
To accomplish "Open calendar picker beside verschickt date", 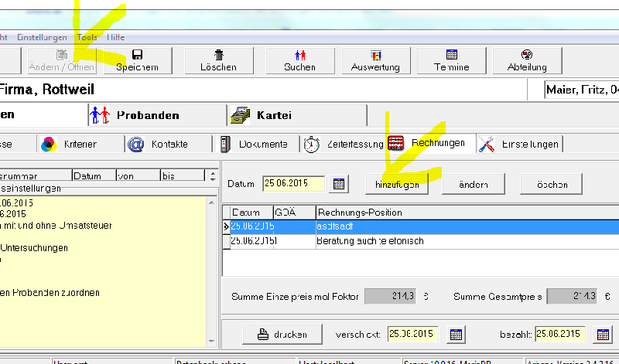I will pyautogui.click(x=457, y=335).
